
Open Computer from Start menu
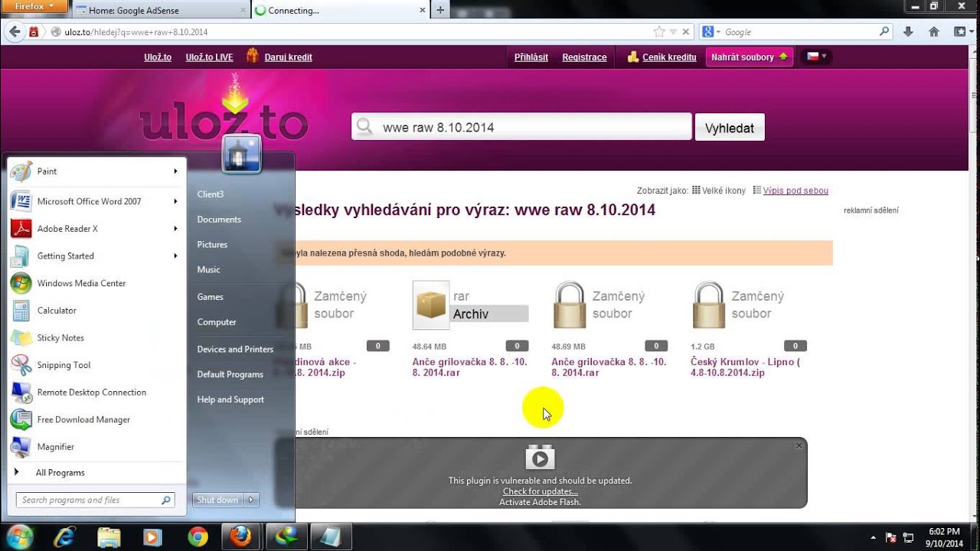[217, 322]
